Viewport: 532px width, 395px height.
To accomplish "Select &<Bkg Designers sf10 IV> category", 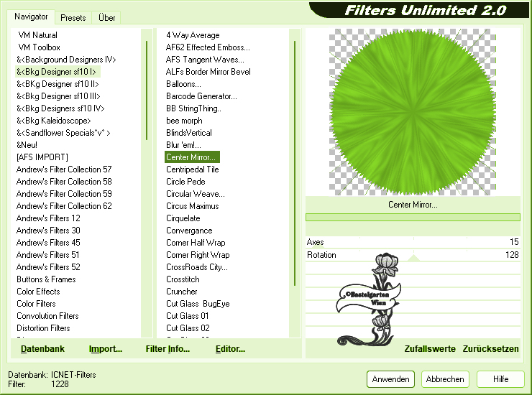I will 60,108.
